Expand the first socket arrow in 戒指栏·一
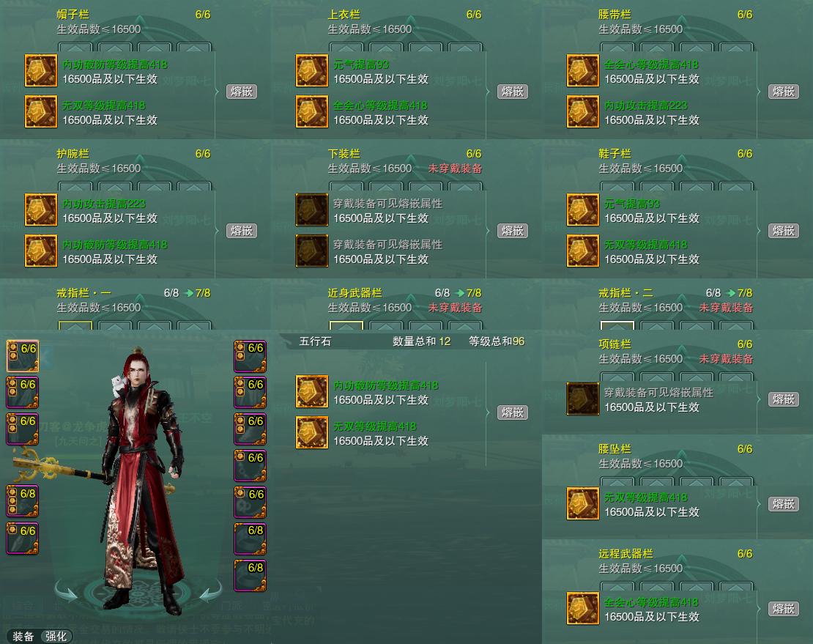The width and height of the screenshot is (813, 644). click(75, 325)
